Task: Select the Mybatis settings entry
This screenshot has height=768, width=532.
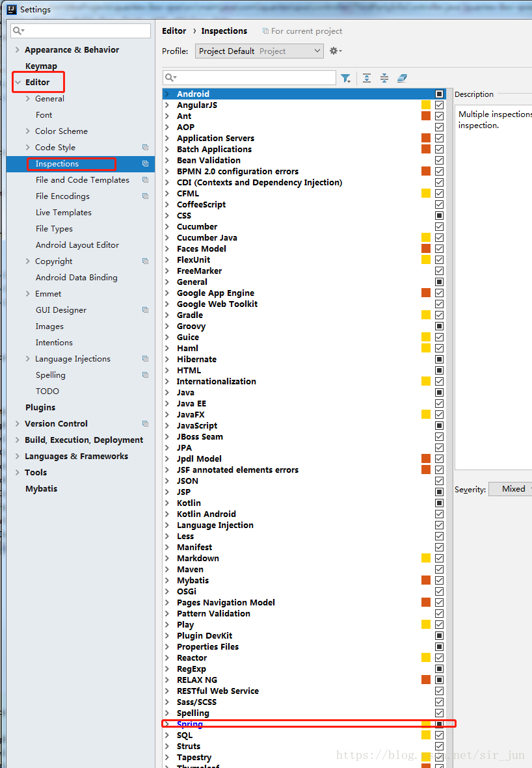Action: tap(41, 489)
